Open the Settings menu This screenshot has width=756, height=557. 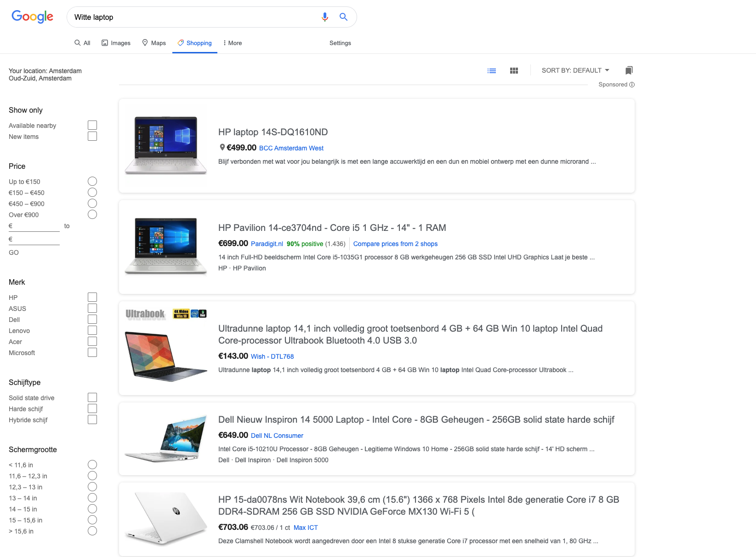340,43
